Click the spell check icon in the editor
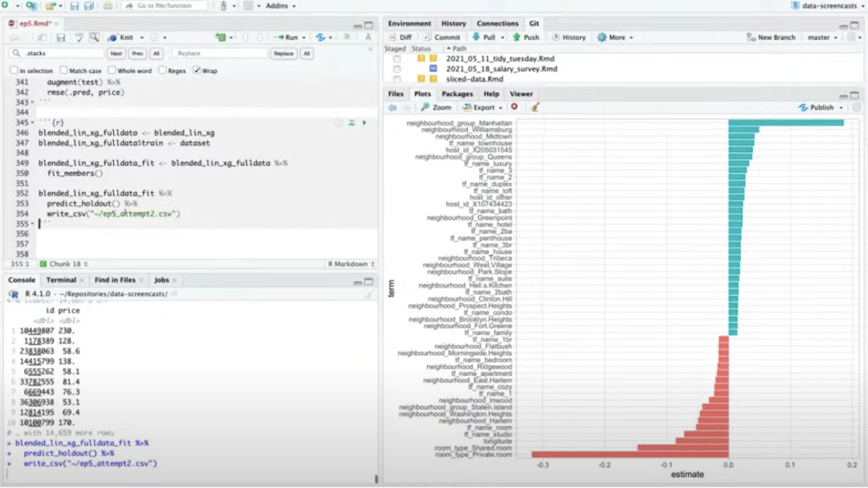This screenshot has width=868, height=488. click(79, 37)
